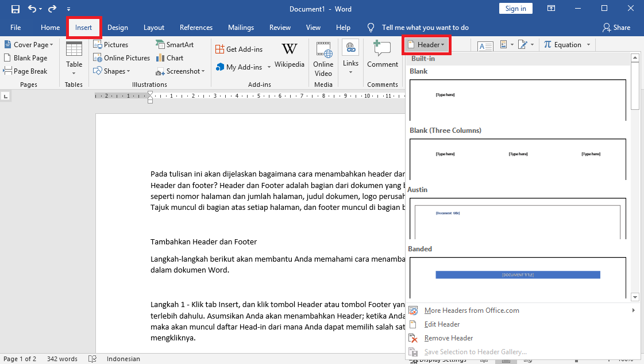Select the Austin header style
Image resolution: width=644 pixels, height=364 pixels.
[518, 219]
